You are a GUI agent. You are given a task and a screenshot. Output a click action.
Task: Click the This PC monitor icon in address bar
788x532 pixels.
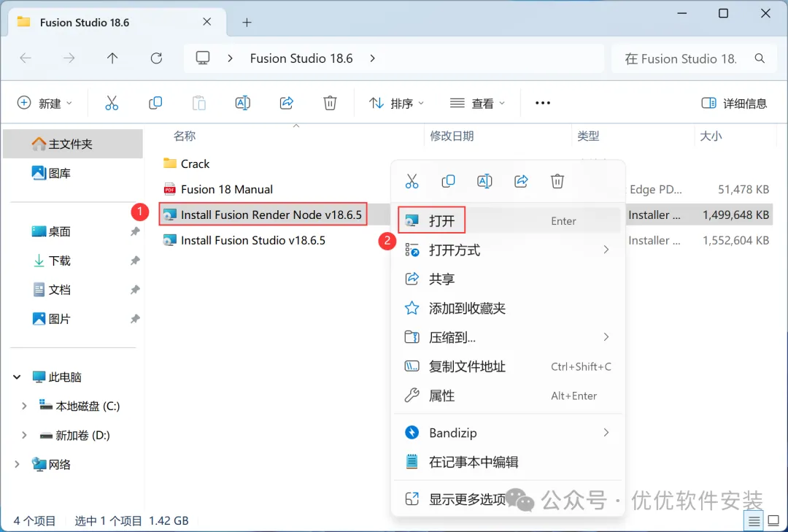[x=203, y=58]
